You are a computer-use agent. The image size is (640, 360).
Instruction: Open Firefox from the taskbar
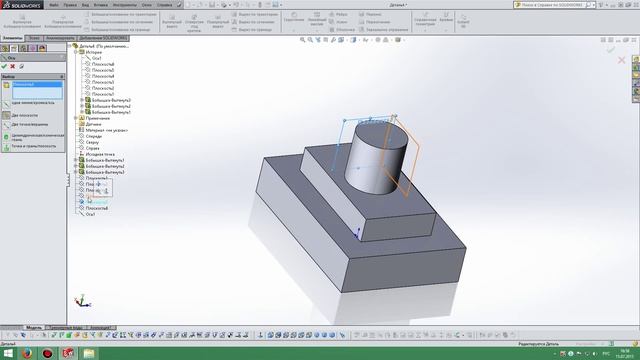tap(27, 353)
